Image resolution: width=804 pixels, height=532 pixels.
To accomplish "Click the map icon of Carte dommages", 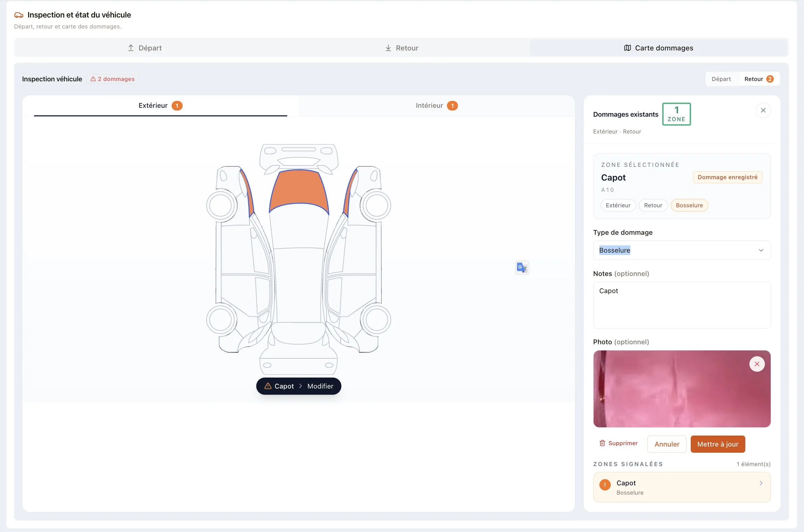I will click(627, 48).
